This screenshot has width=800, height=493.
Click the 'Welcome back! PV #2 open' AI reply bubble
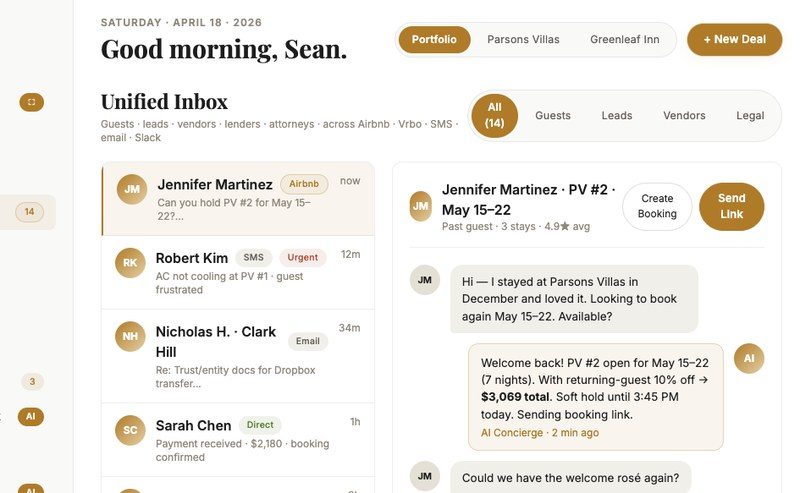click(x=595, y=397)
